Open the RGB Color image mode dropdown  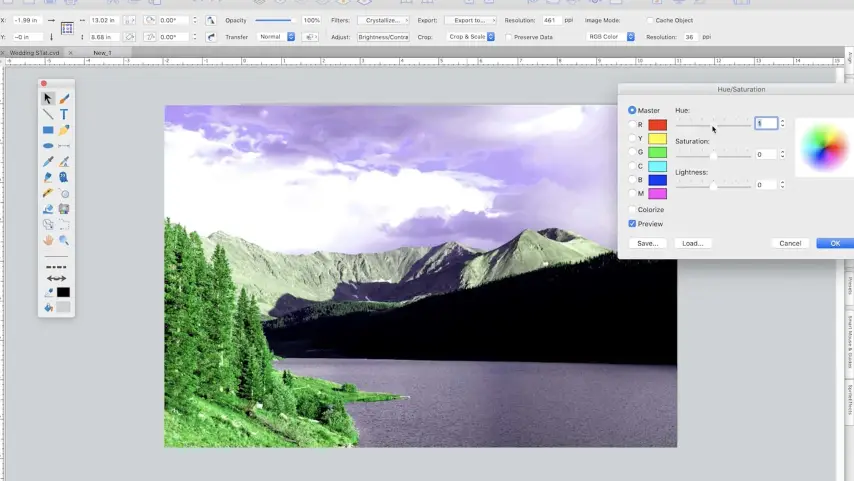click(610, 37)
